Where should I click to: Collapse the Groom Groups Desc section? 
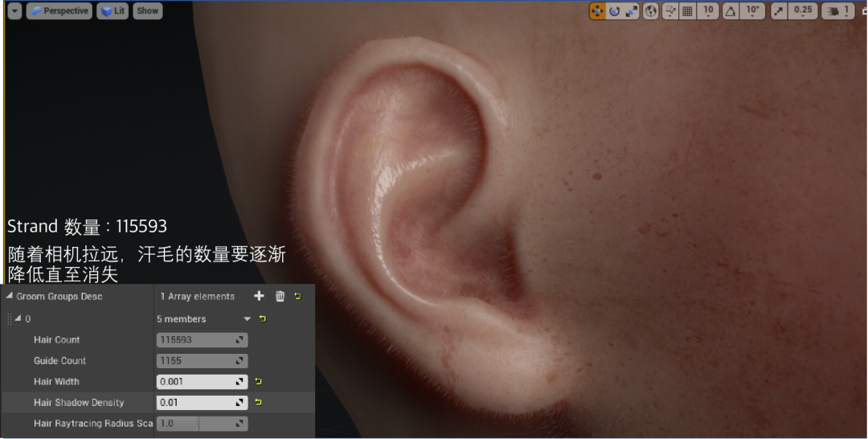(10, 296)
